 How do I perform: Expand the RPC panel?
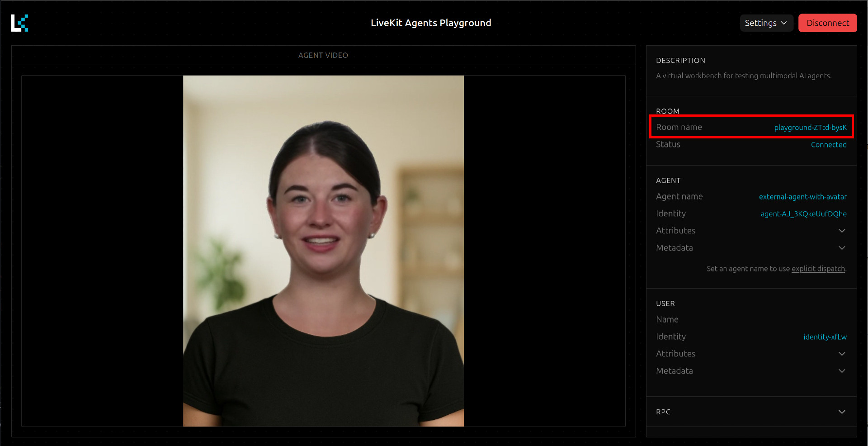point(841,412)
